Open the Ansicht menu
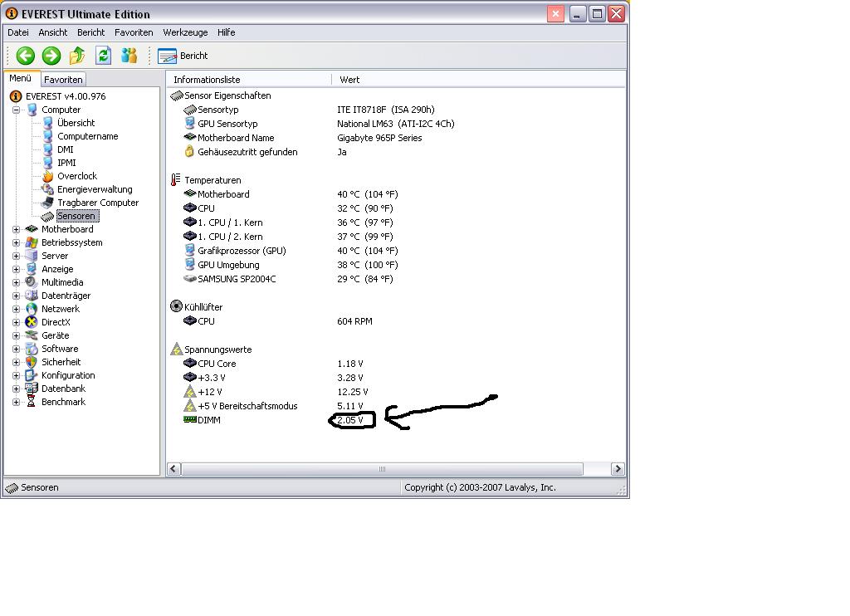The width and height of the screenshot is (850, 616). 52,32
